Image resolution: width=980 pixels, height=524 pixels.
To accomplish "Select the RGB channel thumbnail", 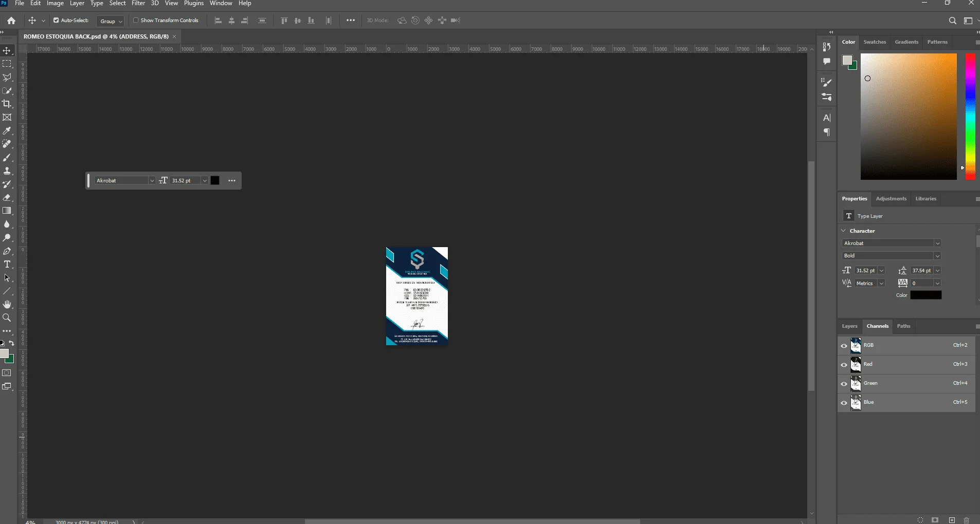I will tap(856, 346).
